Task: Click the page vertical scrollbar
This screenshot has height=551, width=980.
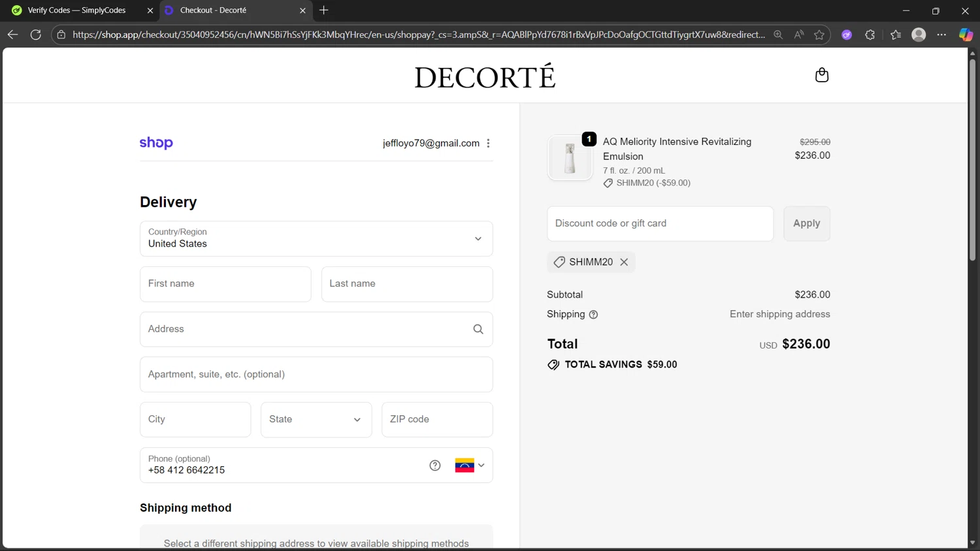Action: (972, 160)
